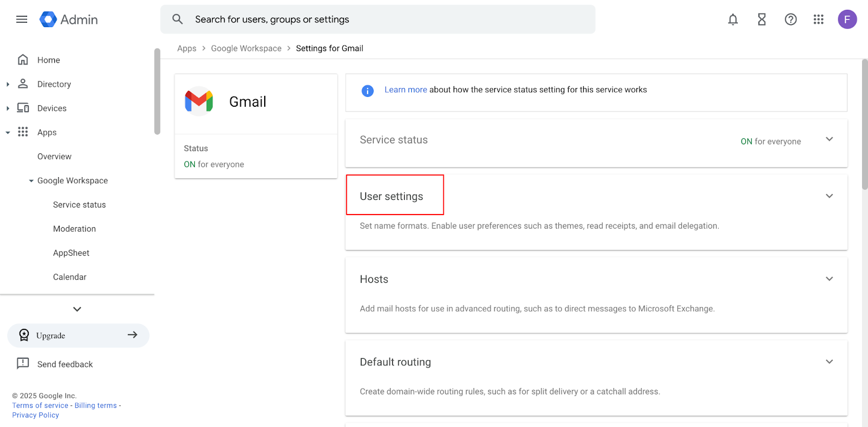Open the help question mark icon

[x=791, y=20]
